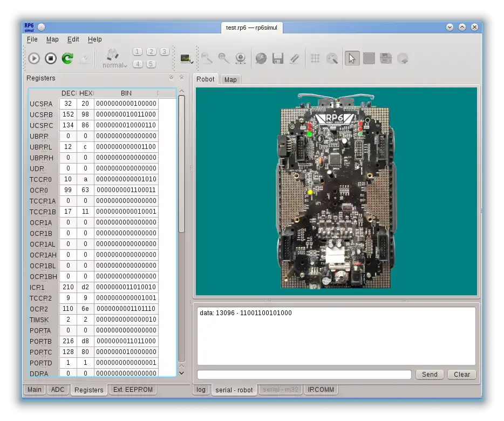Open the normal speed dropdown

[115, 65]
